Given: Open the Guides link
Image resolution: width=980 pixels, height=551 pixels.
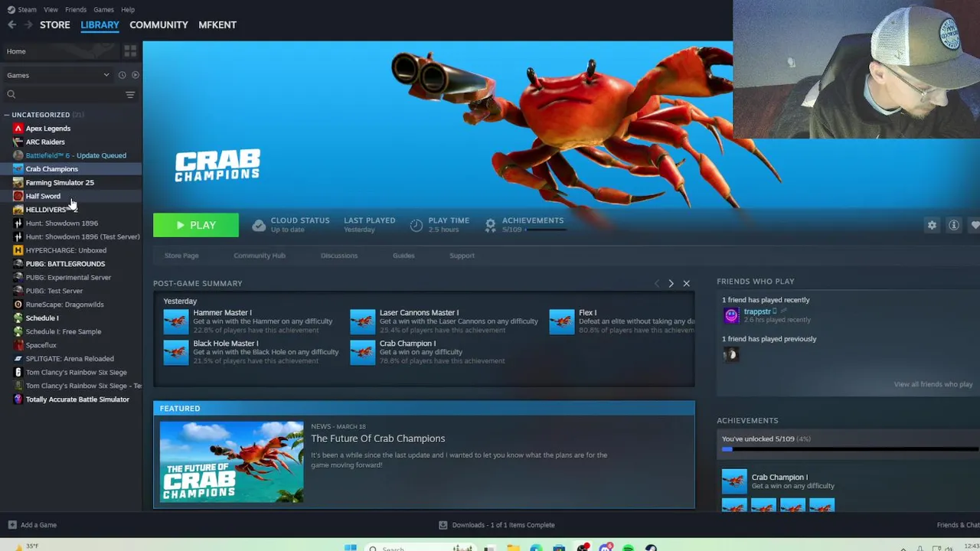Looking at the screenshot, I should coord(403,256).
